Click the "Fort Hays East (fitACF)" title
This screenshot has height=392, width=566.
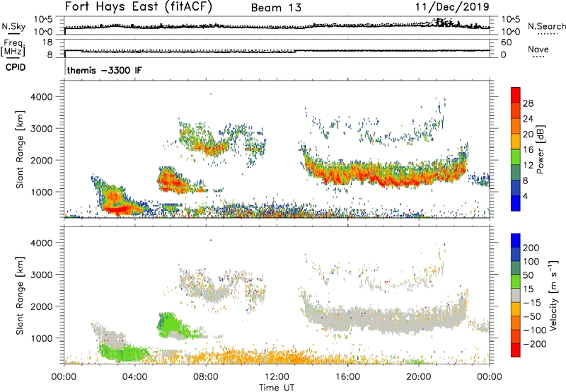click(x=139, y=7)
